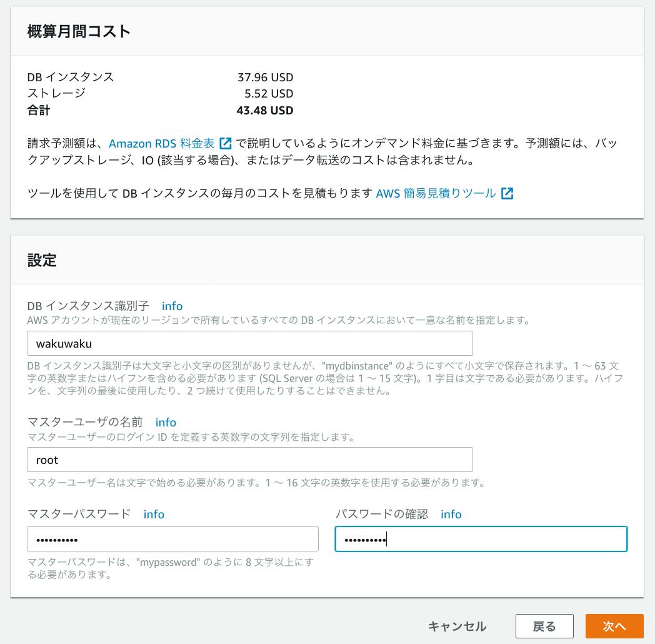Click the total cost 43.48 USD value
Screen dimensions: 655x644
coord(264,111)
